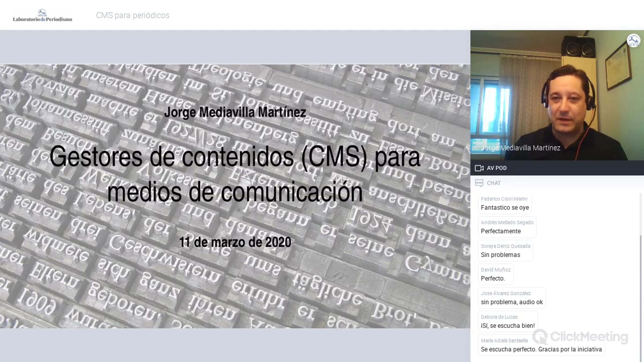Click chat sender name Debora de Lucas
The image size is (644, 362).
[499, 317]
